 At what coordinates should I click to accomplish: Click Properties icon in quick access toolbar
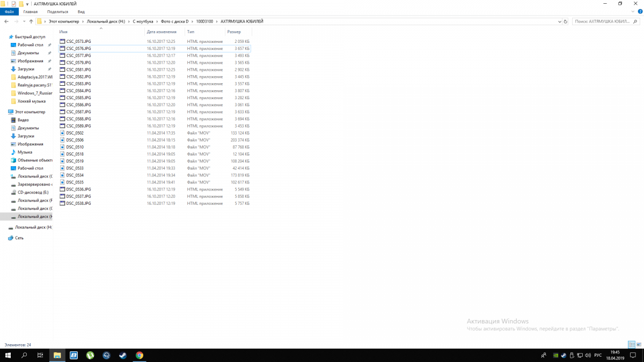pyautogui.click(x=13, y=3)
